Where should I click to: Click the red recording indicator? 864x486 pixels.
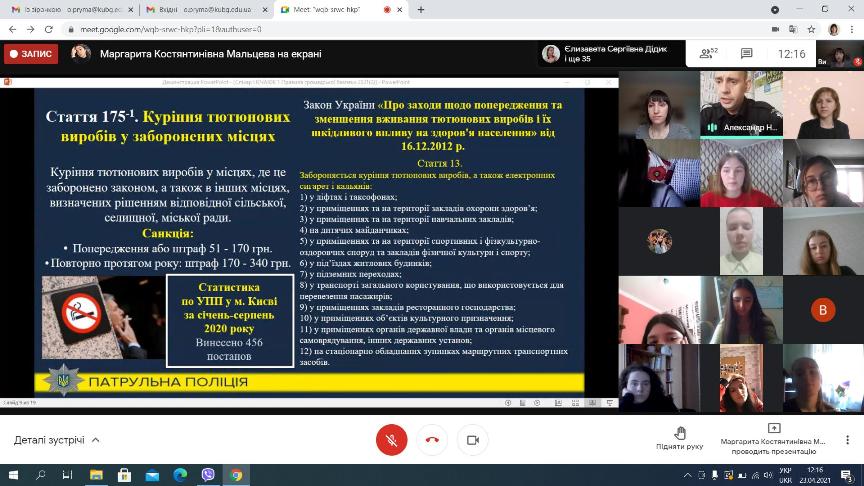pyautogui.click(x=31, y=54)
